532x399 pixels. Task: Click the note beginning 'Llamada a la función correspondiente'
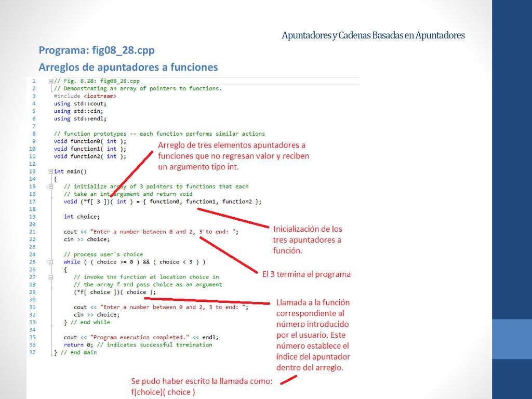pyautogui.click(x=313, y=335)
